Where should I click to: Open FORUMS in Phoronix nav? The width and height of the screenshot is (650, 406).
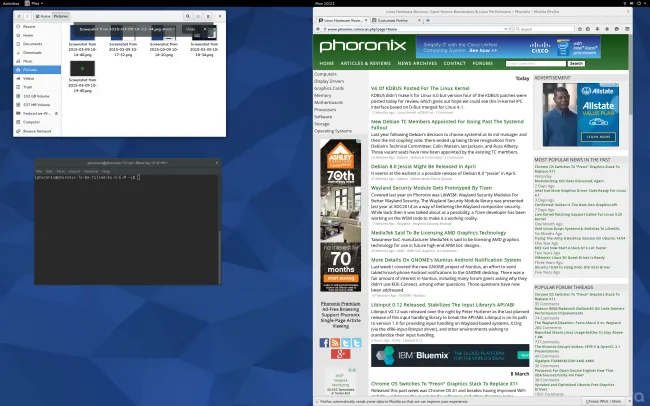(x=483, y=63)
